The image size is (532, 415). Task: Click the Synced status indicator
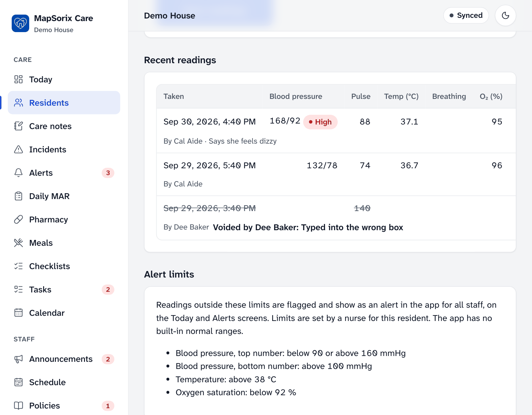(466, 15)
